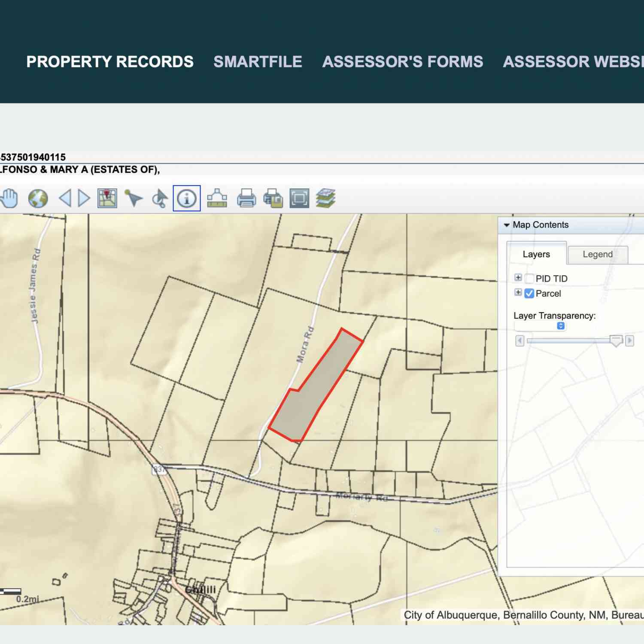Activate the Identify info tool
The width and height of the screenshot is (644, 644).
coord(187,198)
